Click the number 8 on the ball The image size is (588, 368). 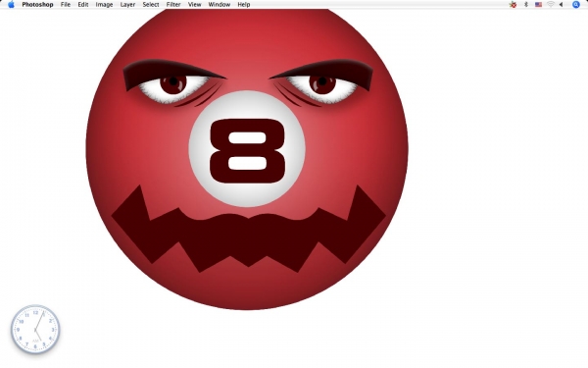coord(248,151)
